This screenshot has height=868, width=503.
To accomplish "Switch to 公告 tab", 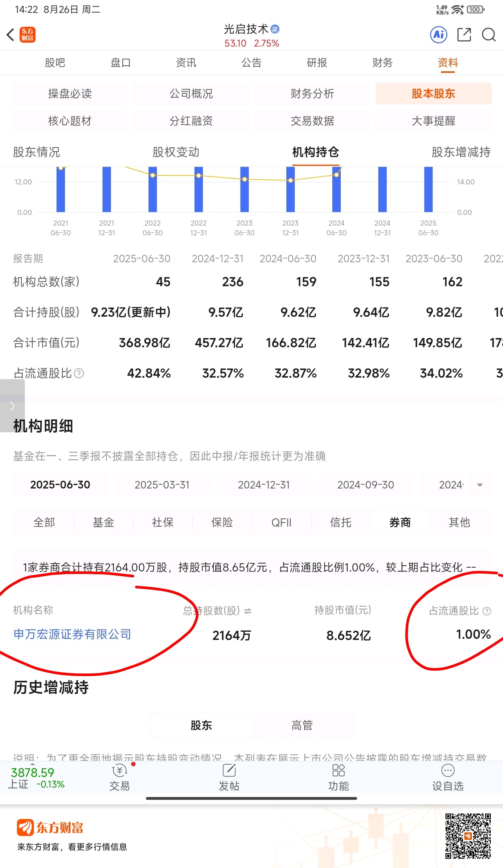I will point(252,63).
